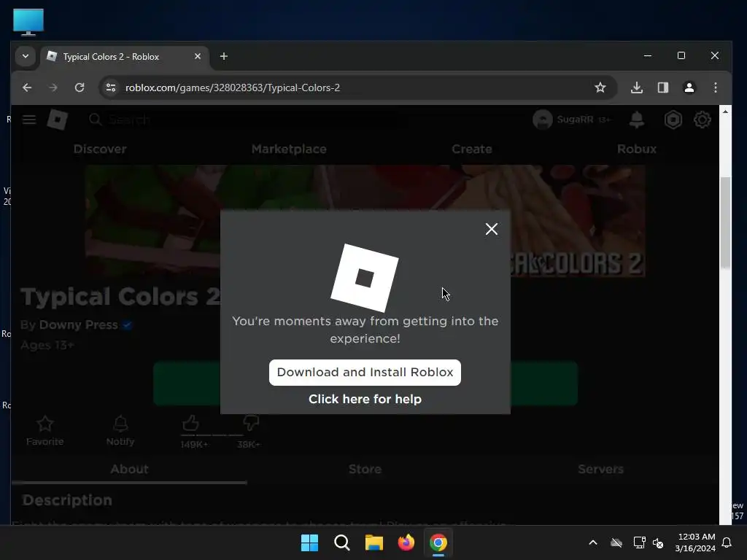Open the Downy Press creator link
The width and height of the screenshot is (747, 560).
click(78, 324)
